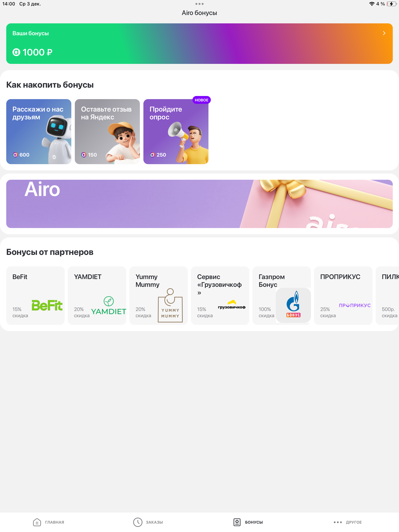The image size is (399, 532).
Task: Tap the bonus coin icon beside 1000 ₽
Action: (x=16, y=52)
